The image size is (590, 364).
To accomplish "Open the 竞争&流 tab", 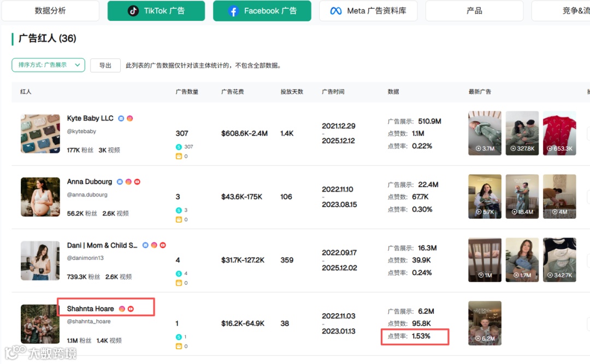I will pyautogui.click(x=560, y=11).
